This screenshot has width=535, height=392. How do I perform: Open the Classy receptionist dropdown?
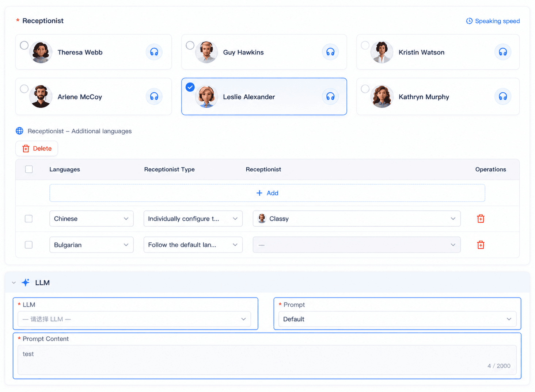tap(357, 219)
